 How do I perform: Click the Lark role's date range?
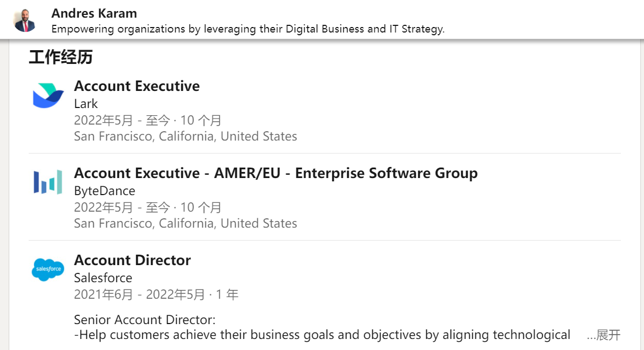coord(148,120)
